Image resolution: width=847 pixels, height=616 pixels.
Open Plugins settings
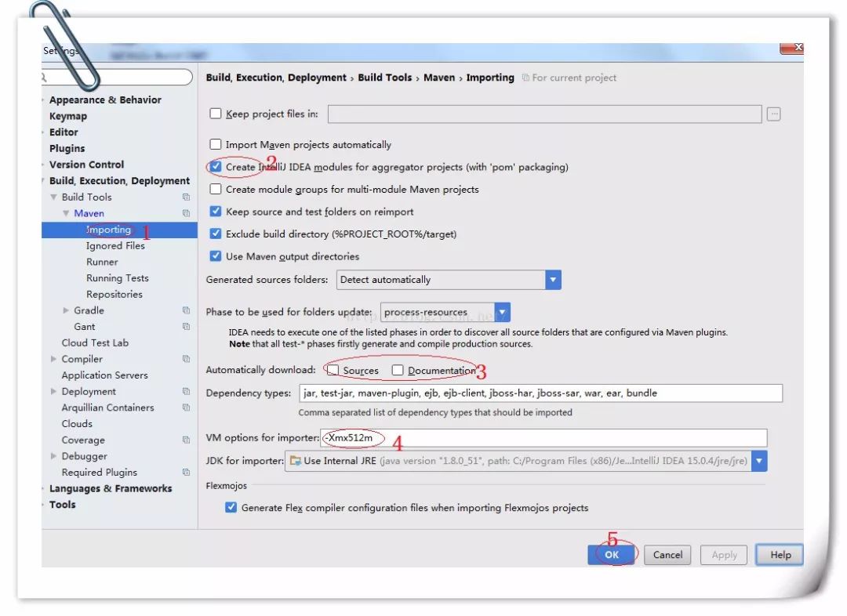pos(67,148)
